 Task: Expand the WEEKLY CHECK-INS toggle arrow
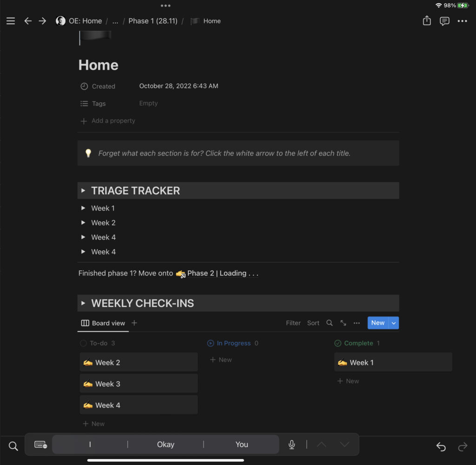pos(83,303)
